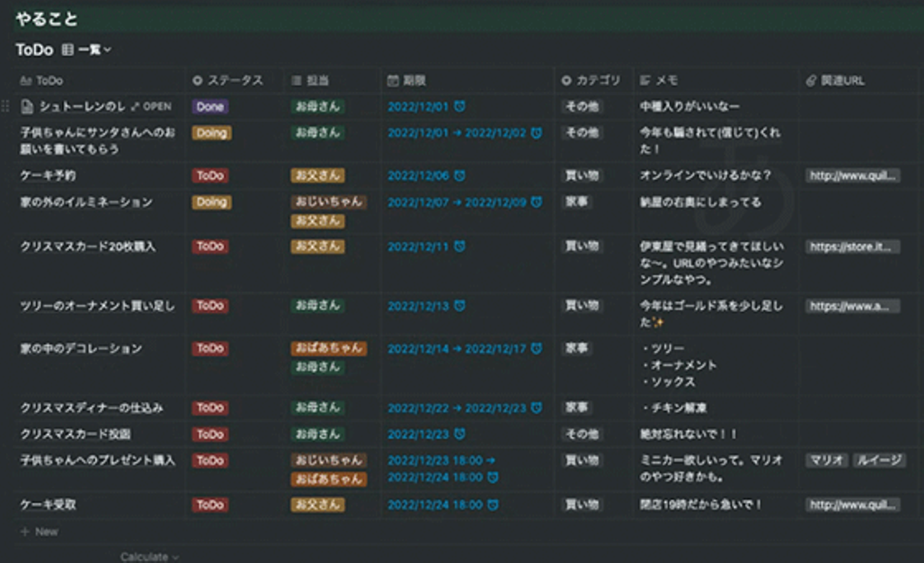Click the ルイージ link chip

pyautogui.click(x=879, y=460)
